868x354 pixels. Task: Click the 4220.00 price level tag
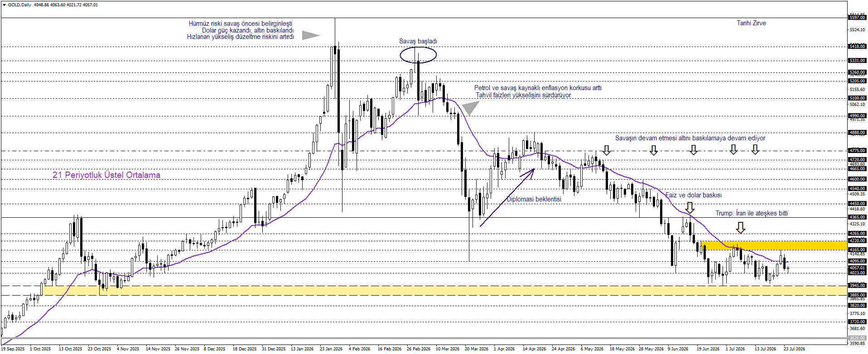857,241
